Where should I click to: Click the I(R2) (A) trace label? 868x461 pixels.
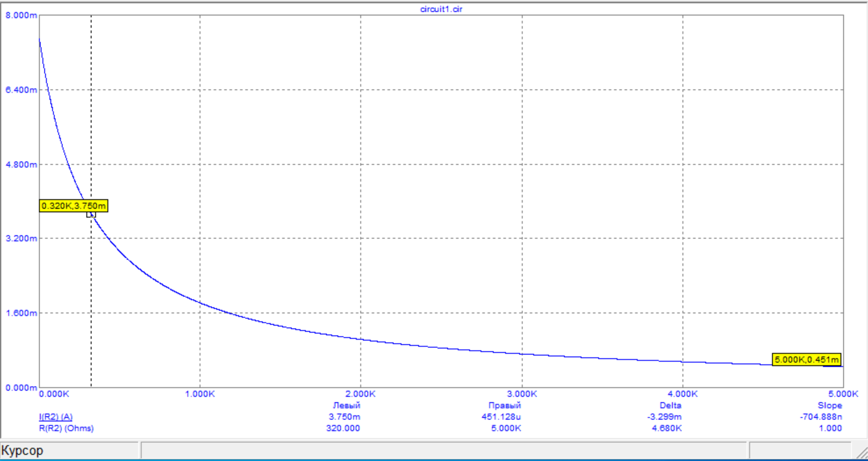(56, 416)
